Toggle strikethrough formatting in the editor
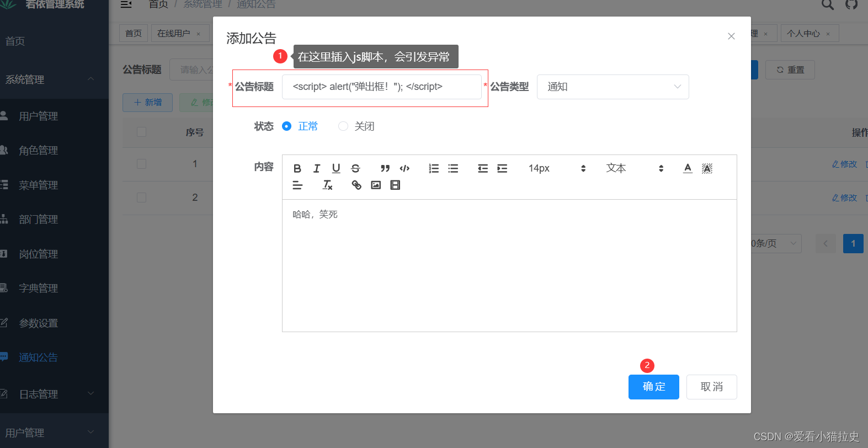Screen dimensions: 868x448 click(x=355, y=168)
